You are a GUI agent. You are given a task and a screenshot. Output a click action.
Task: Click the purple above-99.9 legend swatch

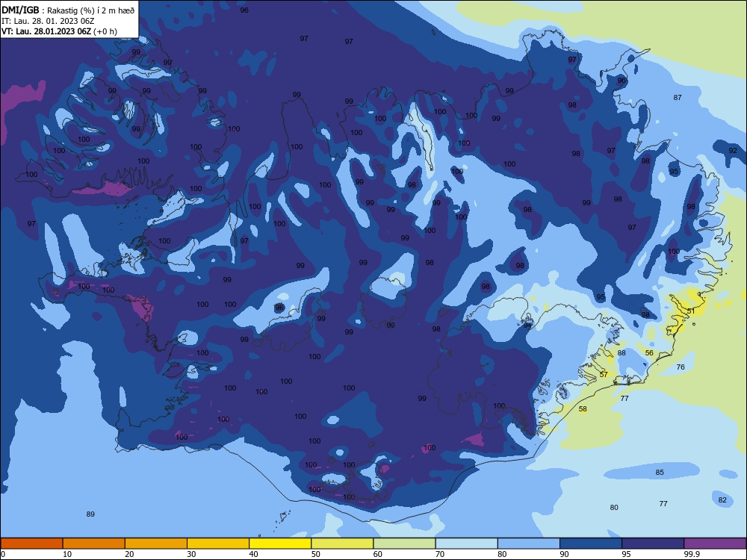715,544
